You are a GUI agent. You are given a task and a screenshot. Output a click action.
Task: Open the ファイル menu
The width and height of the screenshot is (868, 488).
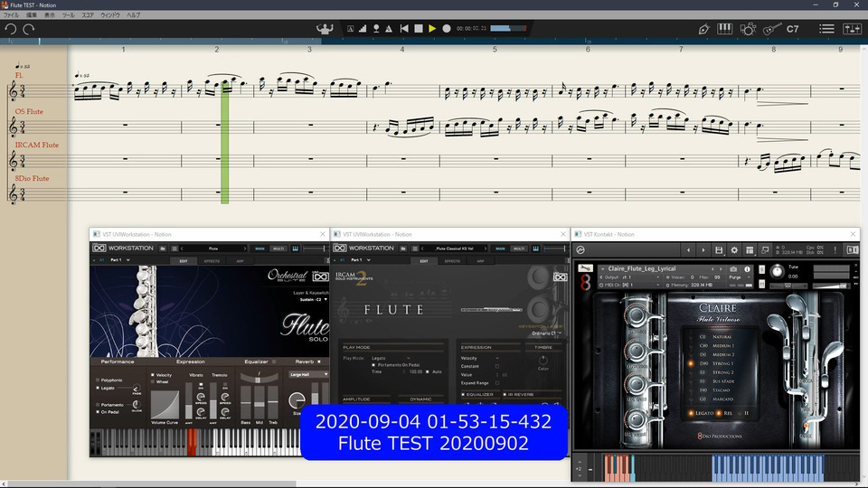coord(11,15)
